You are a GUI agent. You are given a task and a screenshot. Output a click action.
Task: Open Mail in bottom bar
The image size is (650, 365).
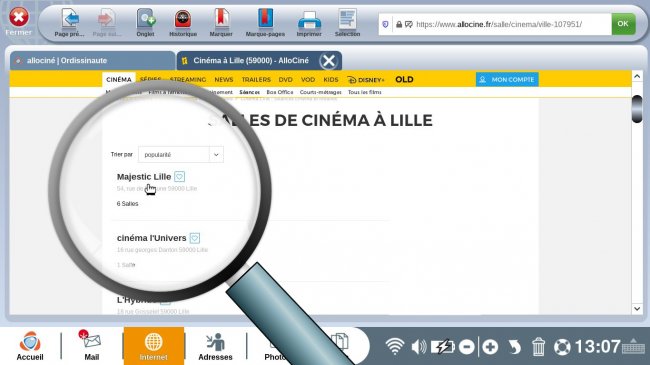92,346
